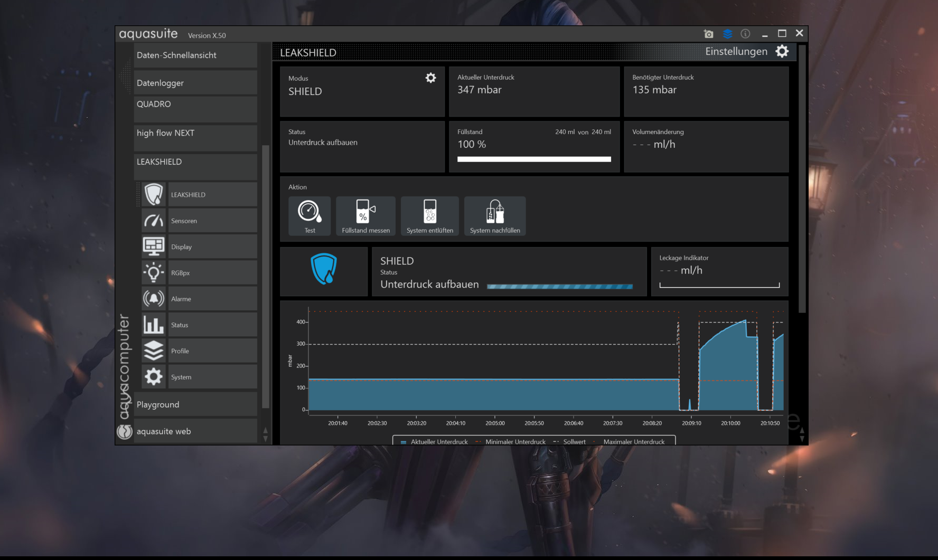938x560 pixels.
Task: Click Minimaler Unterdruck legend entry
Action: 510,442
